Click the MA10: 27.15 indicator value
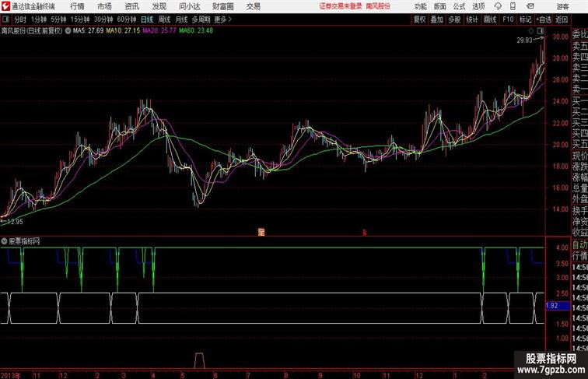588x379 pixels. (123, 31)
